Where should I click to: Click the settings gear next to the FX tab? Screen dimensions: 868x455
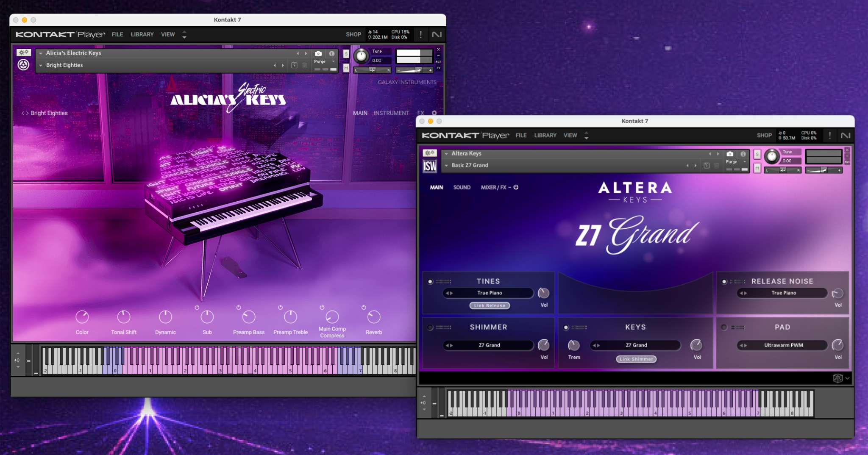pyautogui.click(x=434, y=113)
